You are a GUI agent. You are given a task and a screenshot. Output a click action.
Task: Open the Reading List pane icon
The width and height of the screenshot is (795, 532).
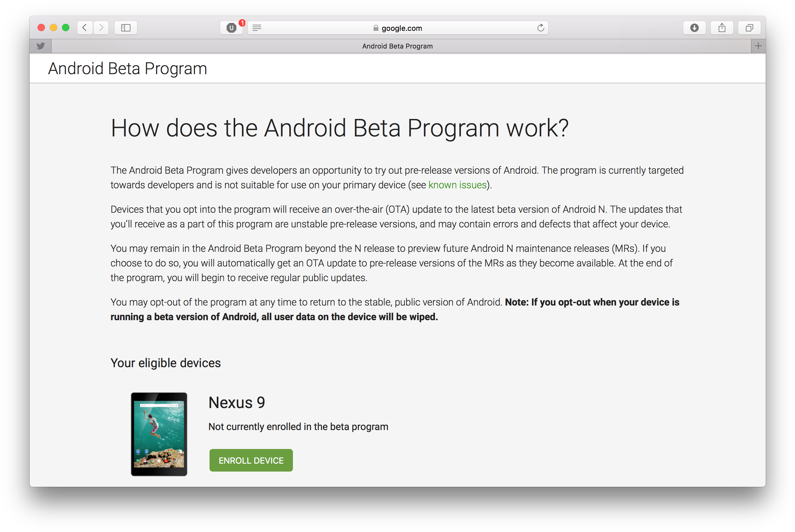(257, 28)
